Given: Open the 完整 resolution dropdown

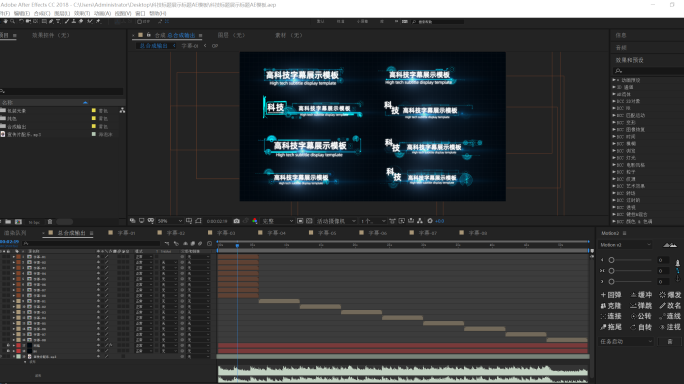Looking at the screenshot, I should click(277, 221).
